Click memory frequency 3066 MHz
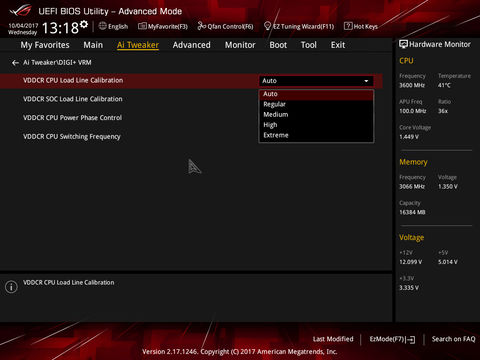480x360 pixels. click(412, 187)
